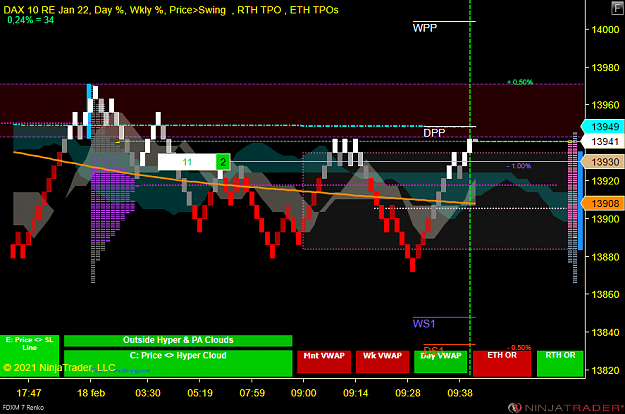The height and width of the screenshot is (414, 625).
Task: Click the red 'Wk VWAP' box
Action: pos(382,362)
